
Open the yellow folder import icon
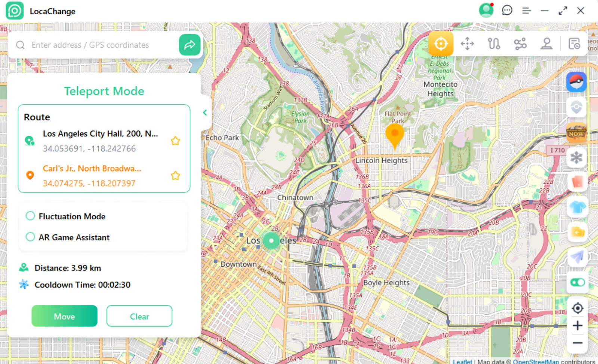[x=577, y=232]
